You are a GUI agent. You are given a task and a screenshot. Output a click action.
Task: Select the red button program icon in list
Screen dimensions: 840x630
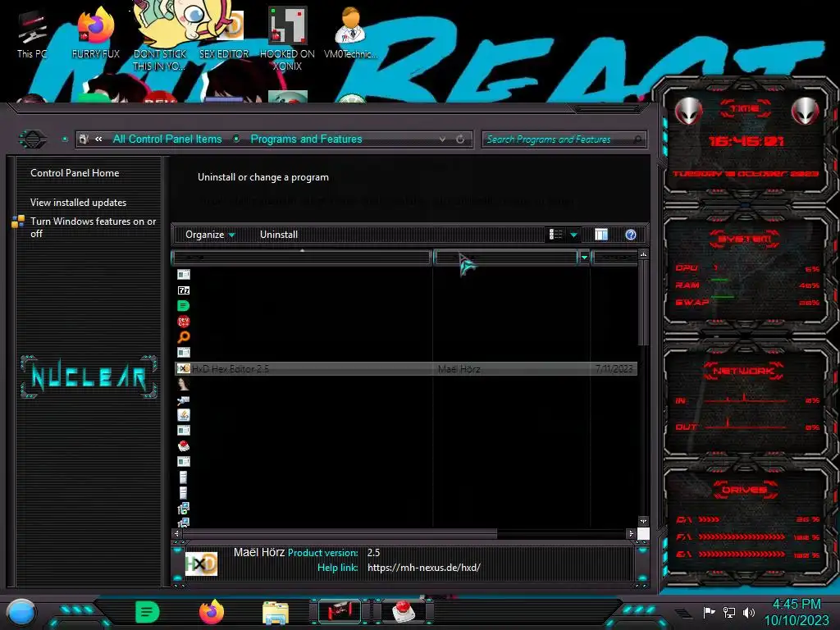click(183, 445)
